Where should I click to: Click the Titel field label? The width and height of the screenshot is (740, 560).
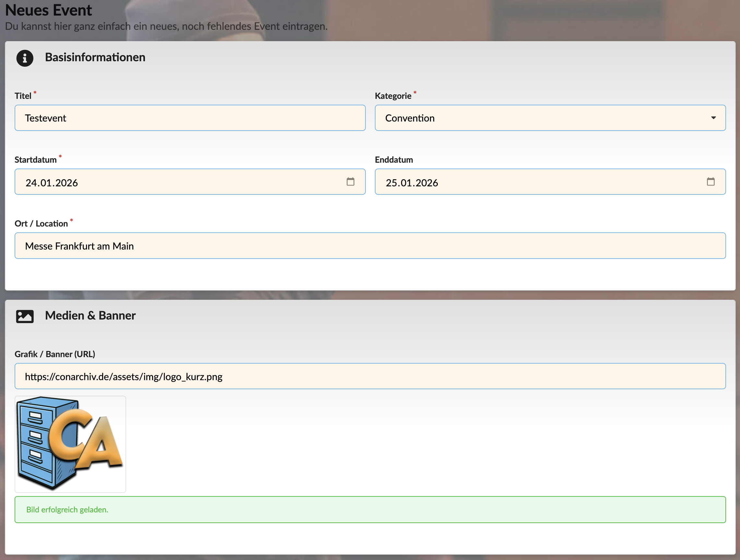coord(23,96)
